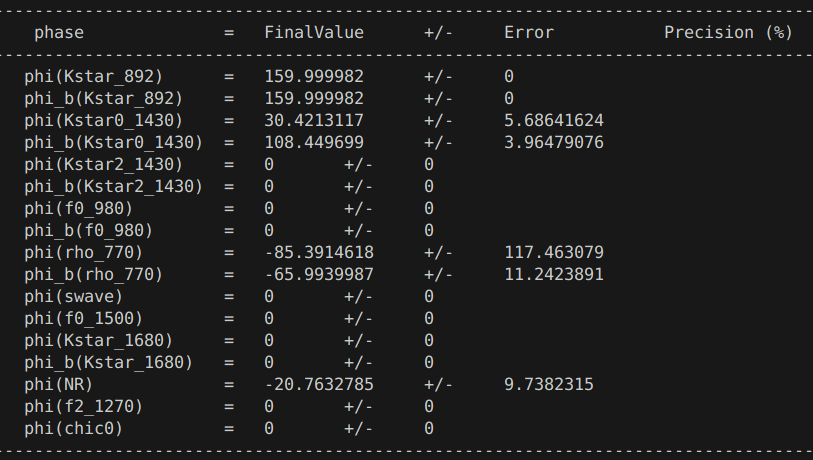
Task: Select the phi_b(f0_980) label
Action: tap(89, 230)
